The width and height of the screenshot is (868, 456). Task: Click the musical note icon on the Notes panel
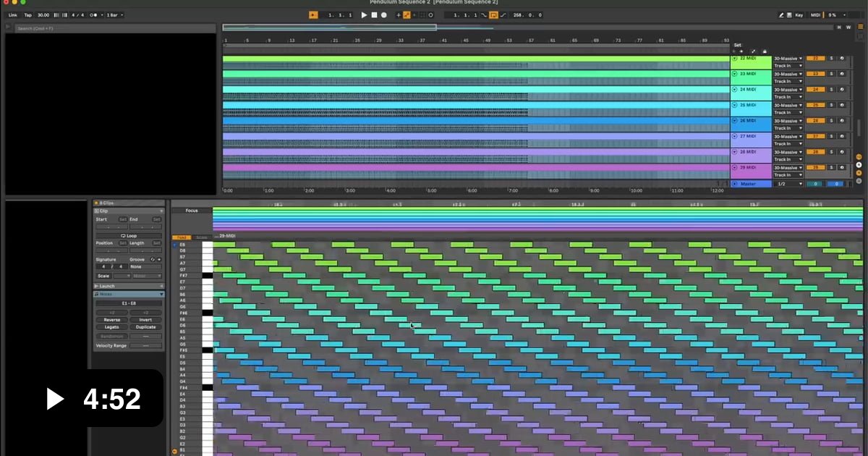click(96, 294)
